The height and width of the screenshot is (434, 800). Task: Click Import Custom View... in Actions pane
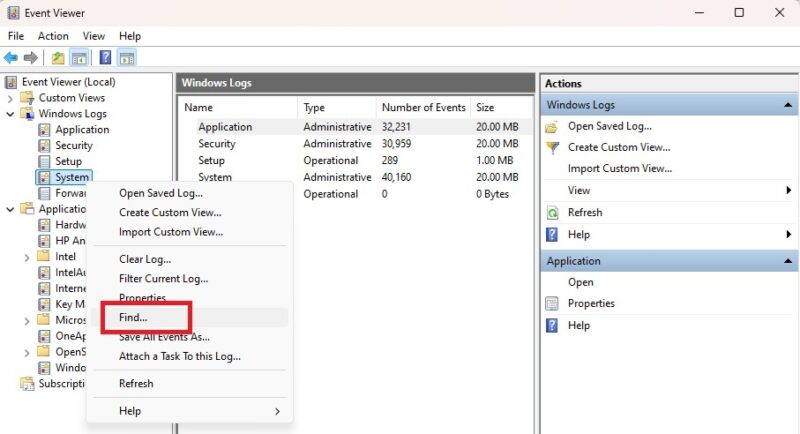tap(620, 169)
